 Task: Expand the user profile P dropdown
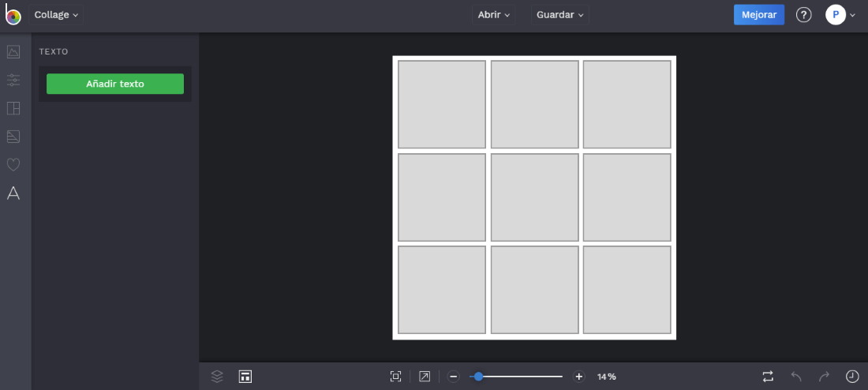(x=840, y=15)
